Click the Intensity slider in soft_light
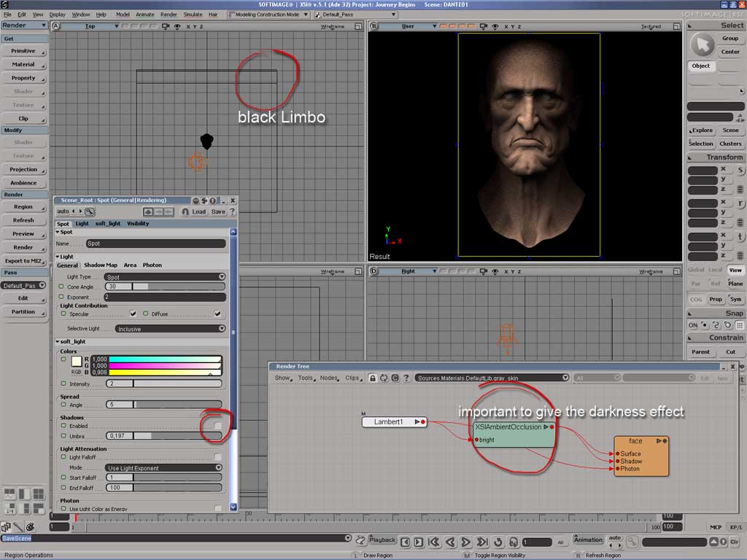Viewport: 747px width, 560px height. pos(164,384)
